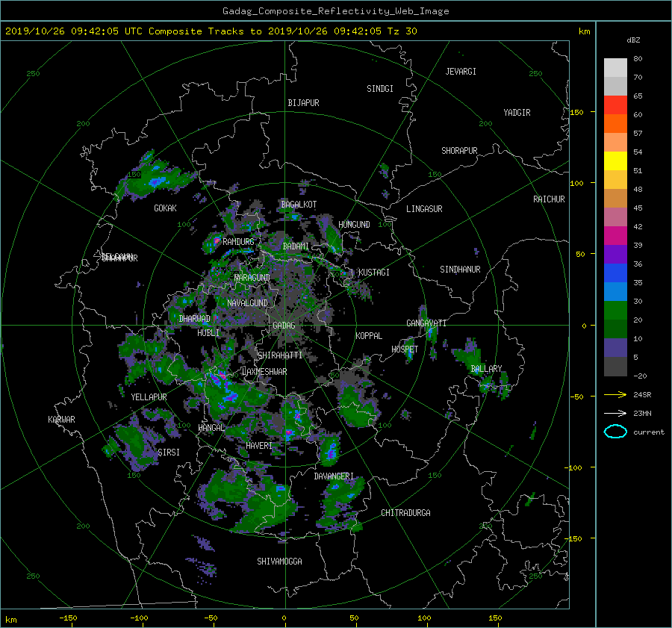
Task: Pick the light gray 70-80 dBZ swatch
Action: click(x=615, y=68)
